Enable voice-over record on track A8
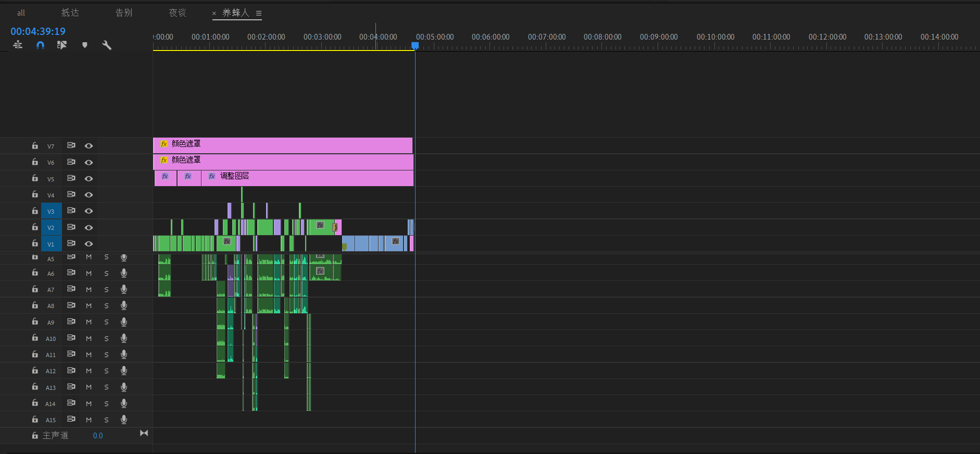Screen dimensions: 980x454 124,305
